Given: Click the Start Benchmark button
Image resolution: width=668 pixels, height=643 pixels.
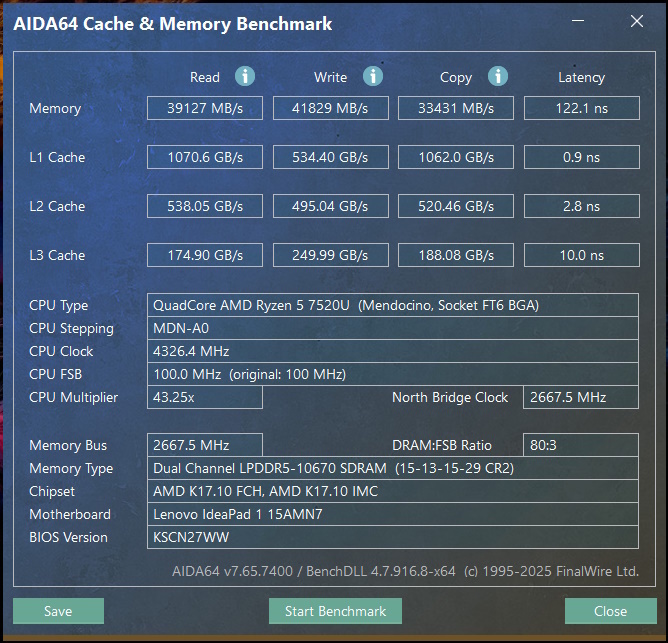Looking at the screenshot, I should [335, 611].
